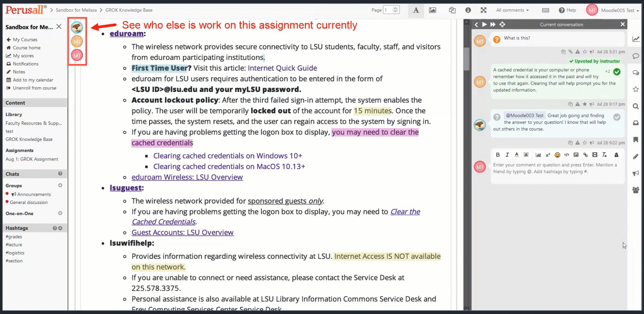Screen dimensions: 644x314
Task: Open the announcements megaphone sidebar icon
Action: (636, 174)
